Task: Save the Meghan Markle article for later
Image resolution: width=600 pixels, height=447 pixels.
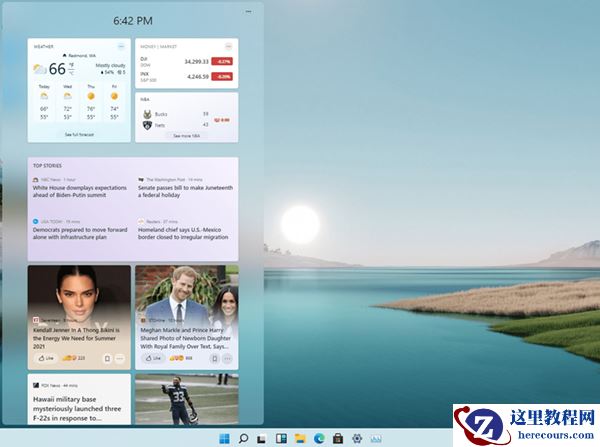Action: [x=215, y=359]
